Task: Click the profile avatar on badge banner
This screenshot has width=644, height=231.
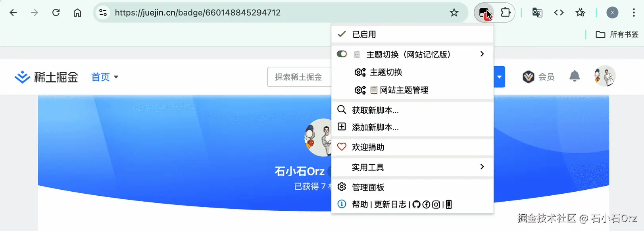Action: [x=318, y=137]
